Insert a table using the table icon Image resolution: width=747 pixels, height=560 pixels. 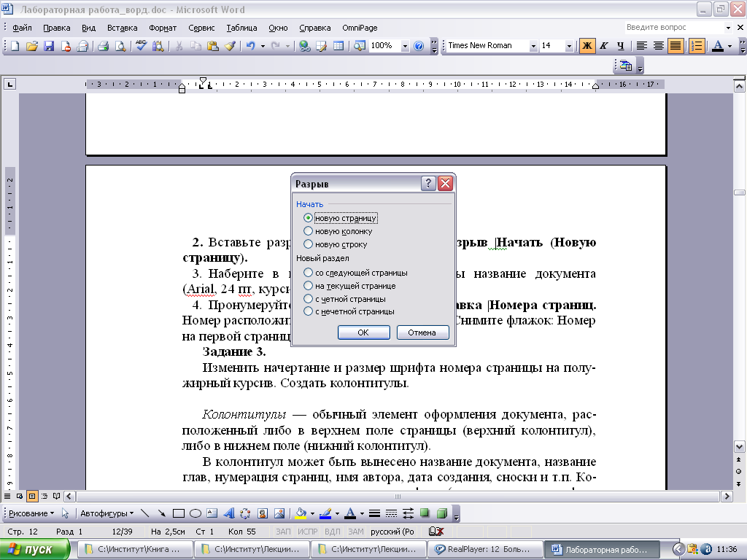click(x=338, y=46)
